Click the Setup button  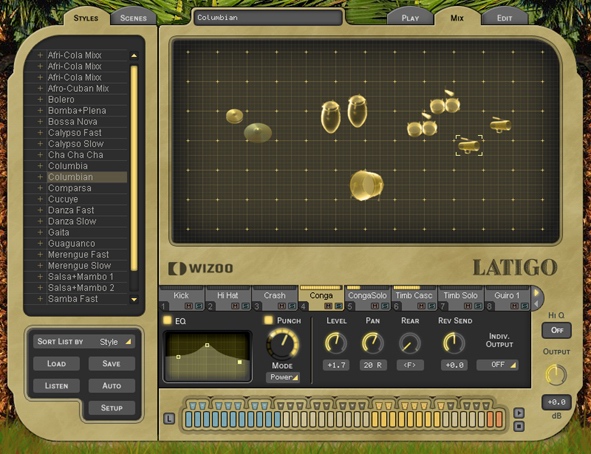click(112, 408)
